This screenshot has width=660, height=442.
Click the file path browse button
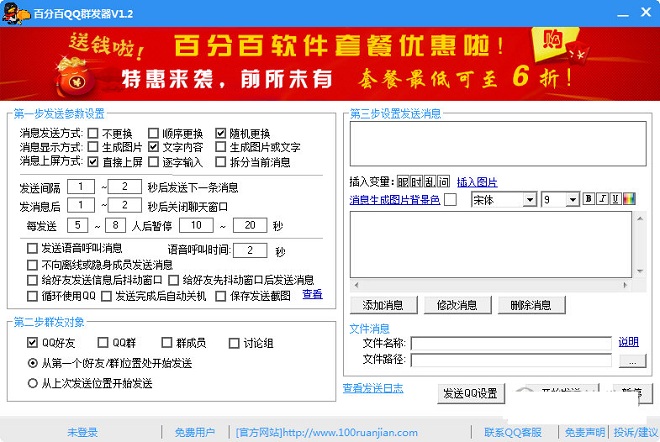[x=632, y=361]
